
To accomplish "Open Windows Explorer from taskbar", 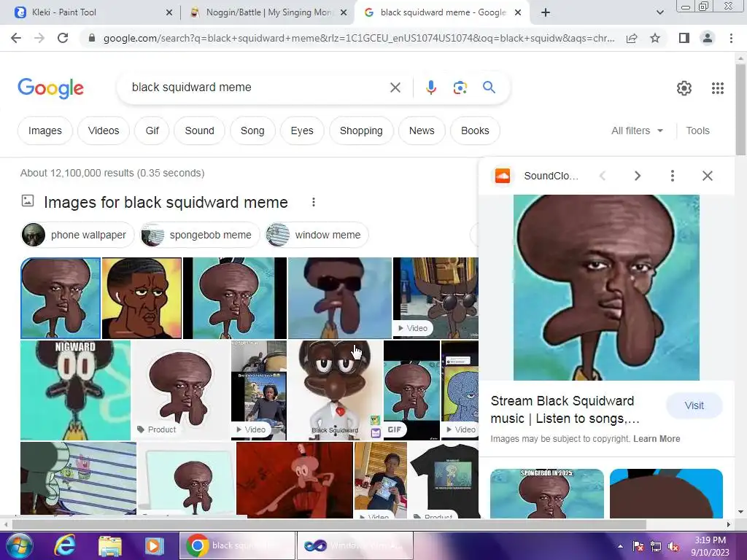I will click(x=110, y=545).
